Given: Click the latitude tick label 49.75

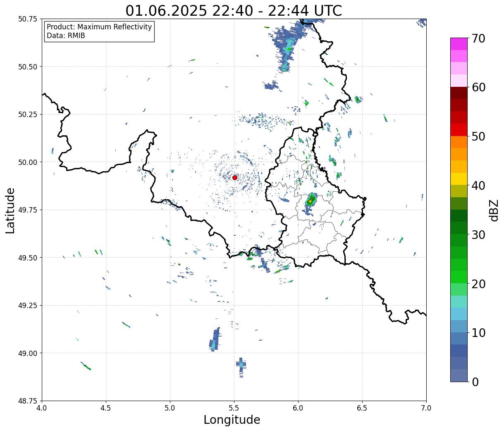Looking at the screenshot, I should tap(28, 210).
